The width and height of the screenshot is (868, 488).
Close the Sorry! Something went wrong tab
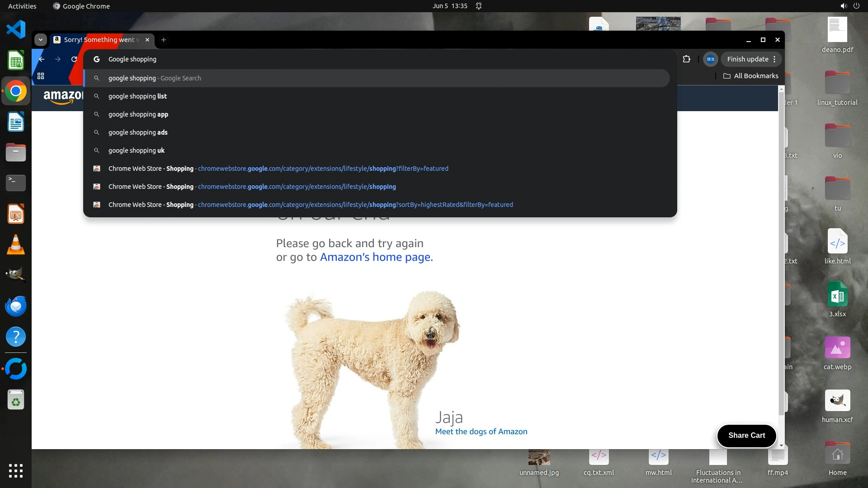pos(147,40)
